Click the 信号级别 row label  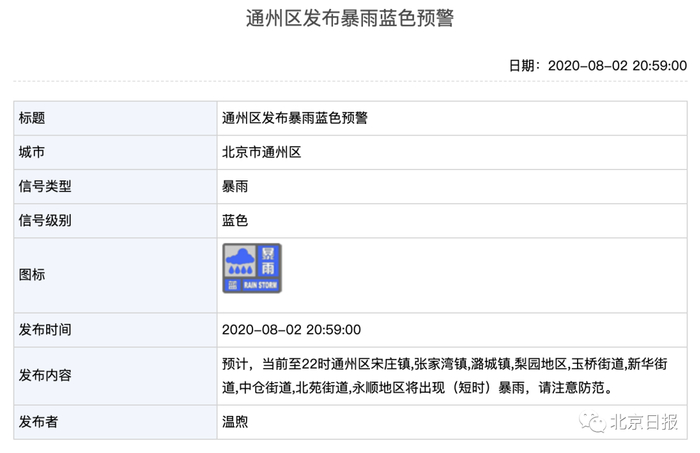[x=45, y=220]
